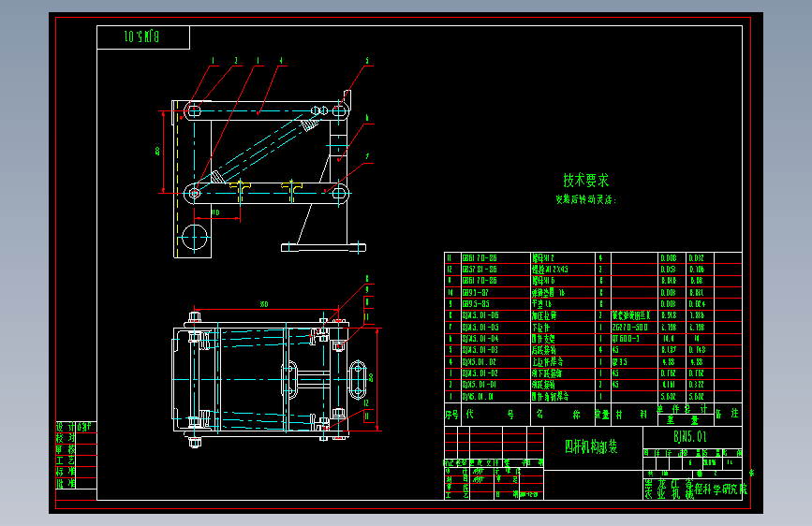The width and height of the screenshot is (812, 526).
Task: Click the 'GB95-85' code cell
Action: [x=476, y=304]
